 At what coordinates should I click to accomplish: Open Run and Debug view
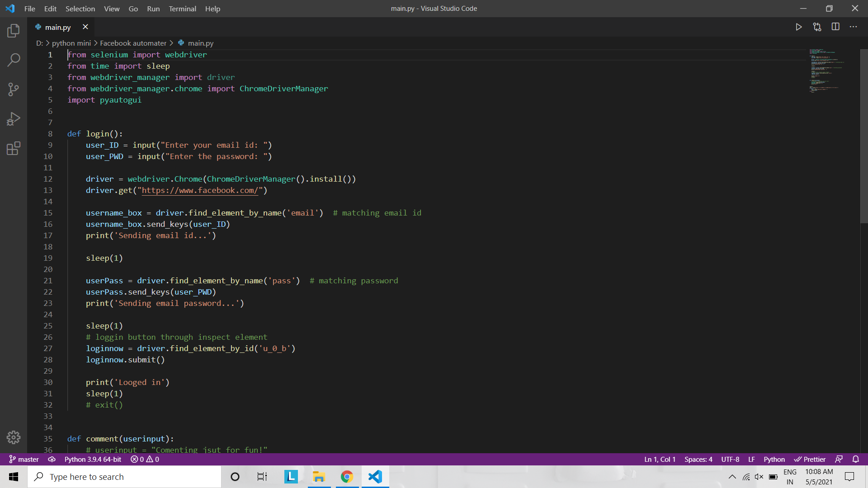14,119
